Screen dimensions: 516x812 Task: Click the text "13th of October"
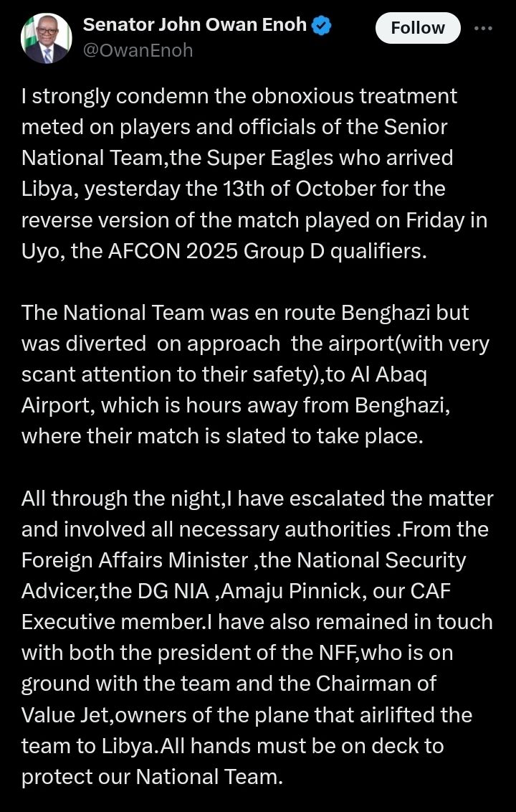(x=302, y=189)
